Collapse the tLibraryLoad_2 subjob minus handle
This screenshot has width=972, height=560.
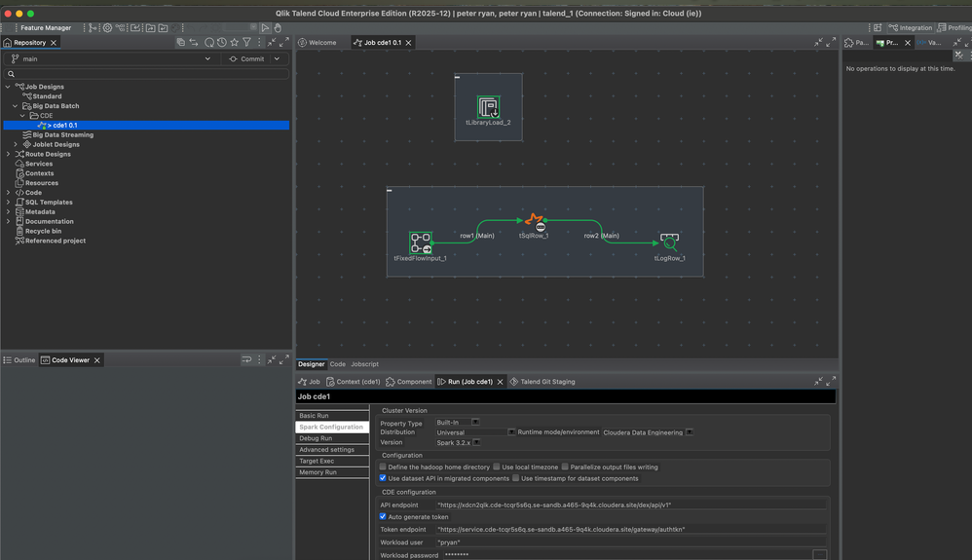click(x=458, y=78)
